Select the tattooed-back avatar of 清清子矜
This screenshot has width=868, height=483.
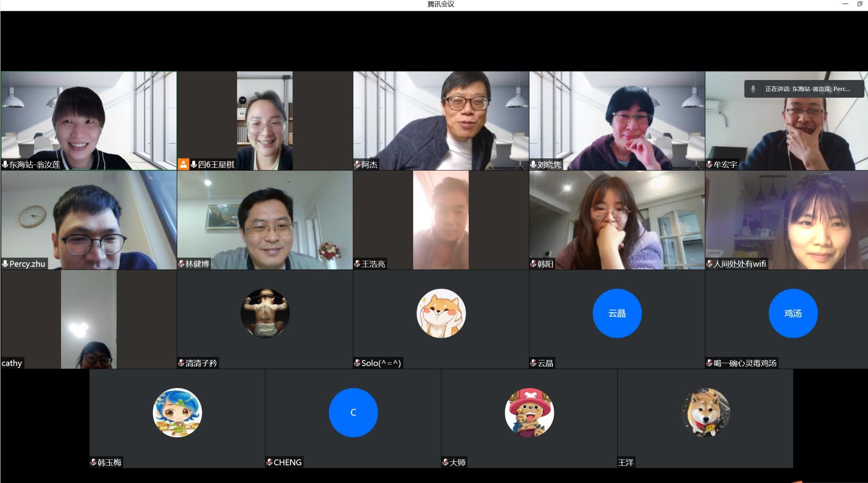pyautogui.click(x=265, y=313)
